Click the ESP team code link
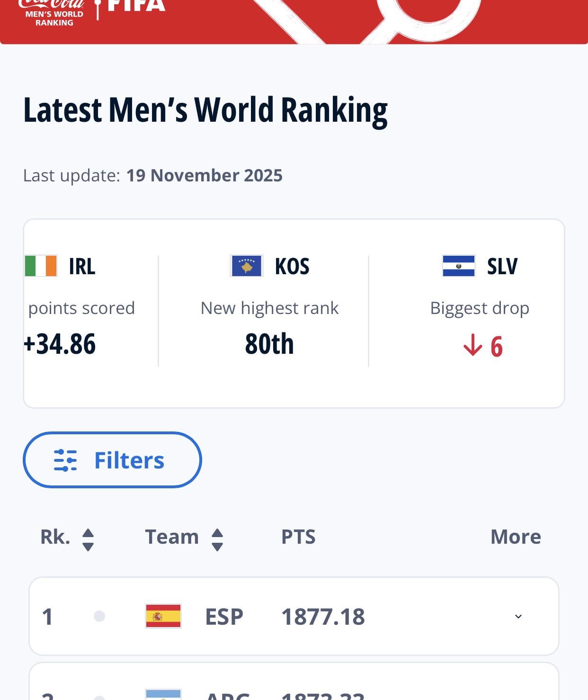This screenshot has height=700, width=588. click(x=224, y=617)
